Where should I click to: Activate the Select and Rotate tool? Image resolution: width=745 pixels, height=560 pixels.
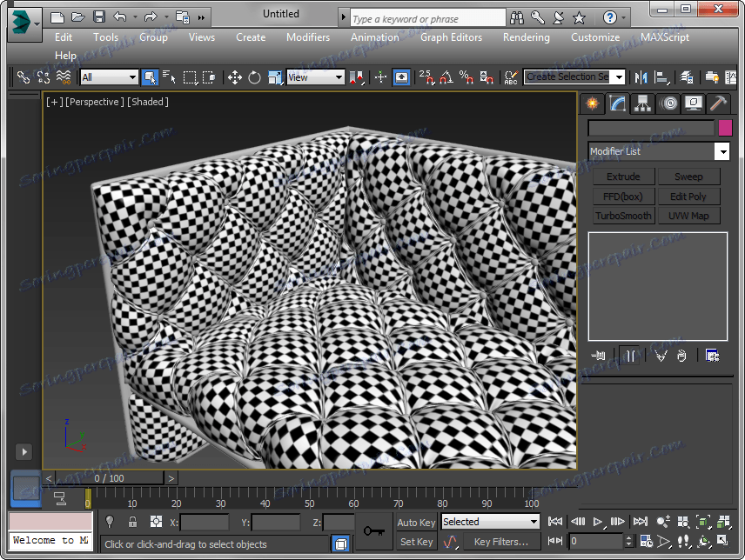(254, 77)
